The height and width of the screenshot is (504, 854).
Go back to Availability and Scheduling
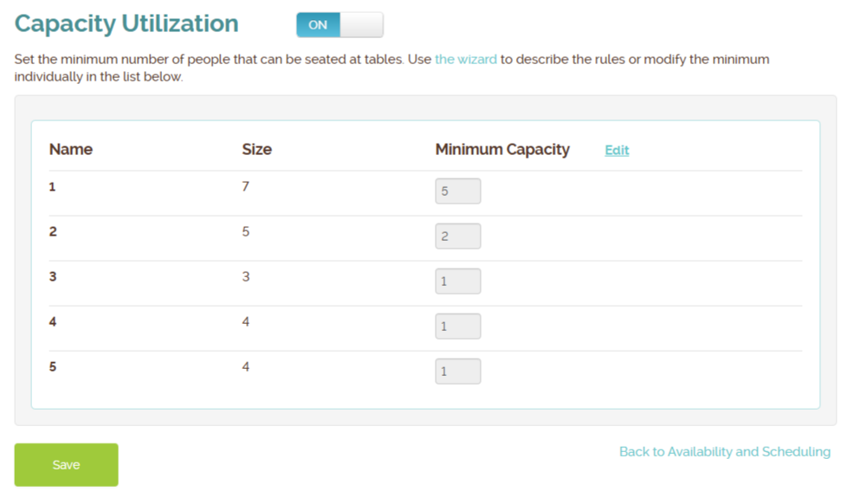pos(724,451)
